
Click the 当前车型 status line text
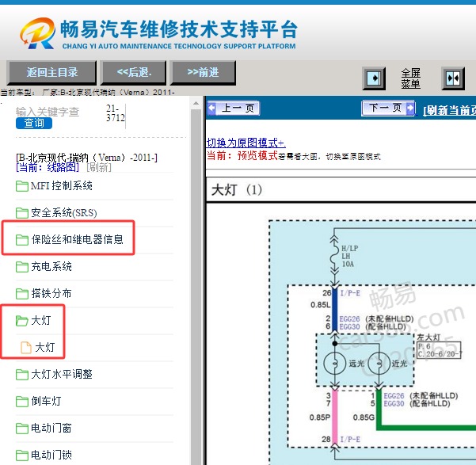[87, 93]
